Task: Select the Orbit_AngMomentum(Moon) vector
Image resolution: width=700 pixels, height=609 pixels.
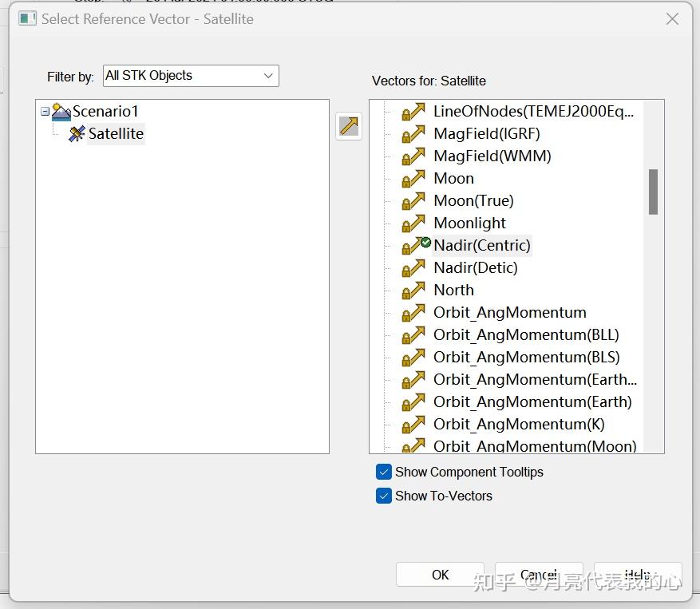Action: click(535, 445)
